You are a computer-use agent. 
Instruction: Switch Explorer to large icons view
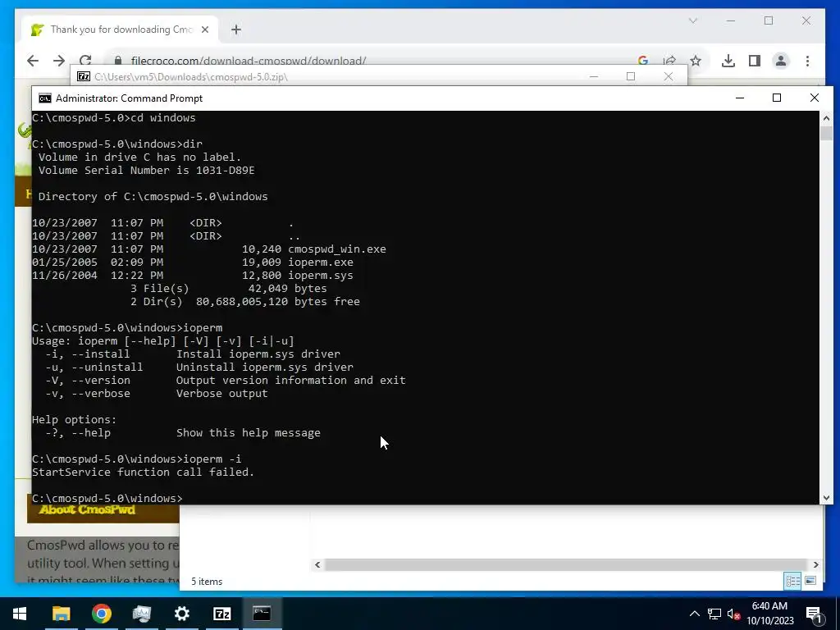coord(810,581)
